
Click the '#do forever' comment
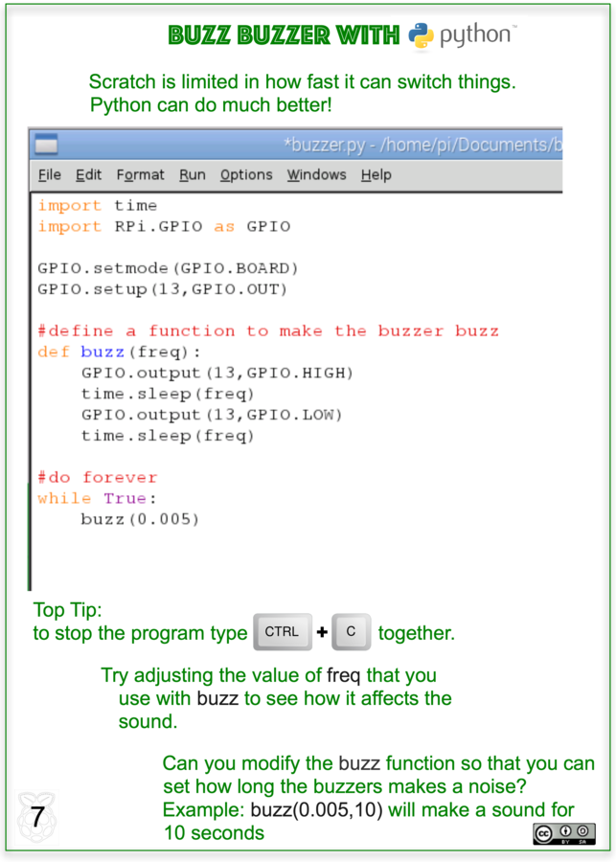click(98, 477)
